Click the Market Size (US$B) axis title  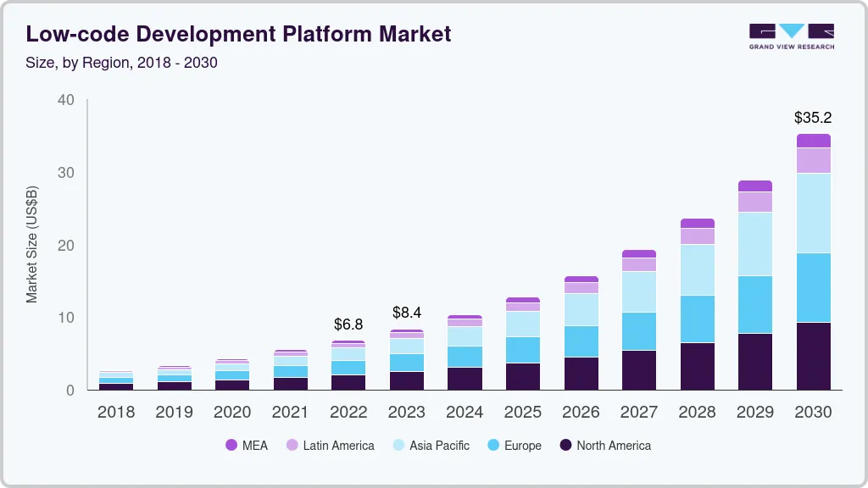tap(32, 246)
